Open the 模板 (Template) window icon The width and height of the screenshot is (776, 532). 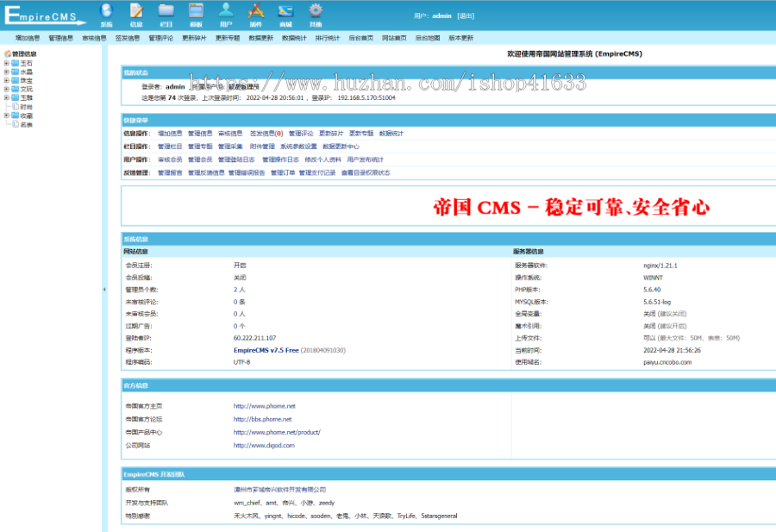[196, 15]
